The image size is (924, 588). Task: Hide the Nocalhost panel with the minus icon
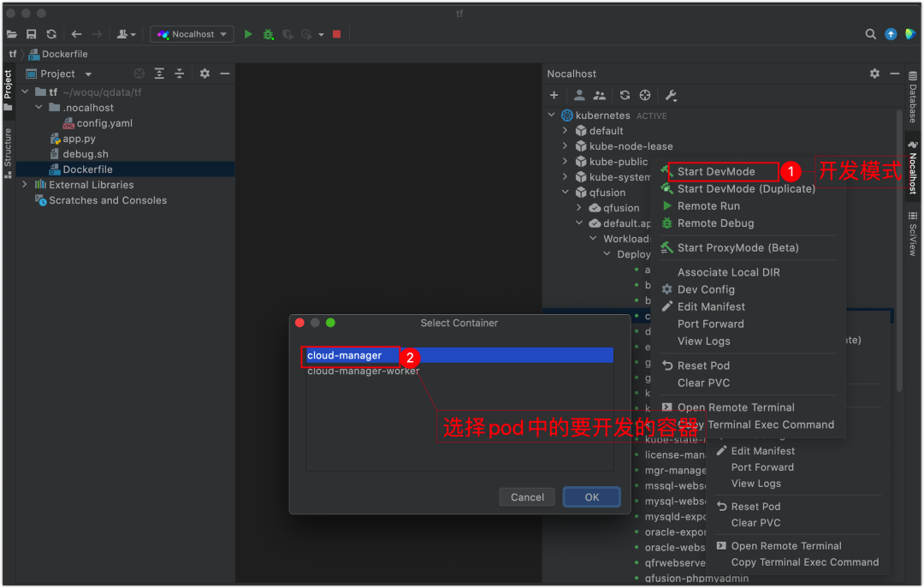coord(895,74)
